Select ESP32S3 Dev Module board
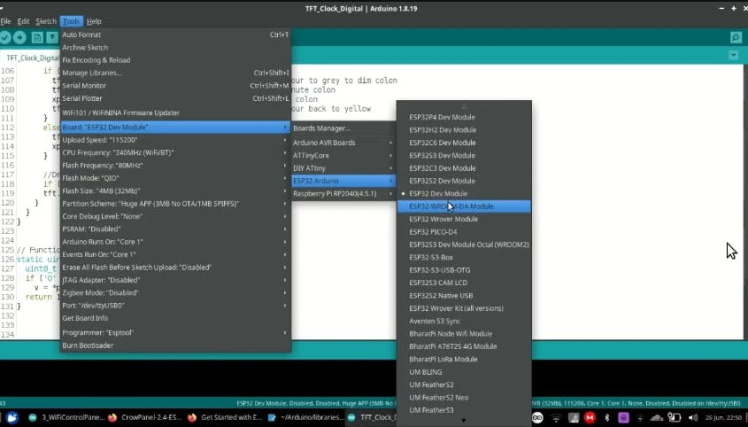Viewport: 748px width, 427px height. tap(464, 156)
